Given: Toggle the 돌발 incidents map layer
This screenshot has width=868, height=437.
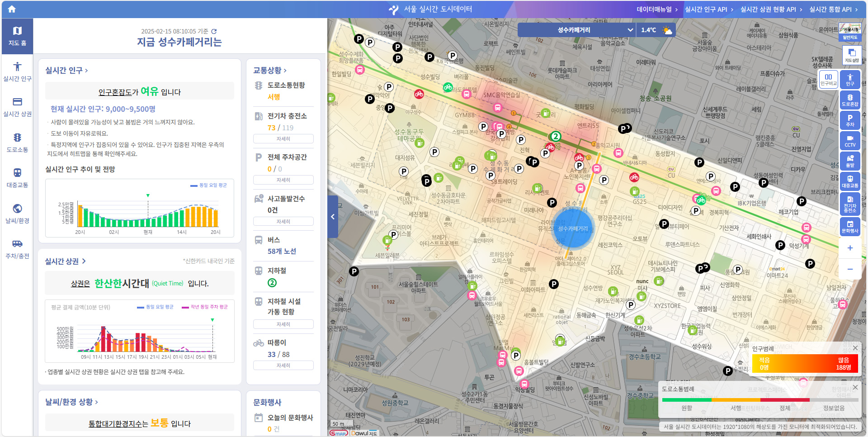Looking at the screenshot, I should pos(850,161).
